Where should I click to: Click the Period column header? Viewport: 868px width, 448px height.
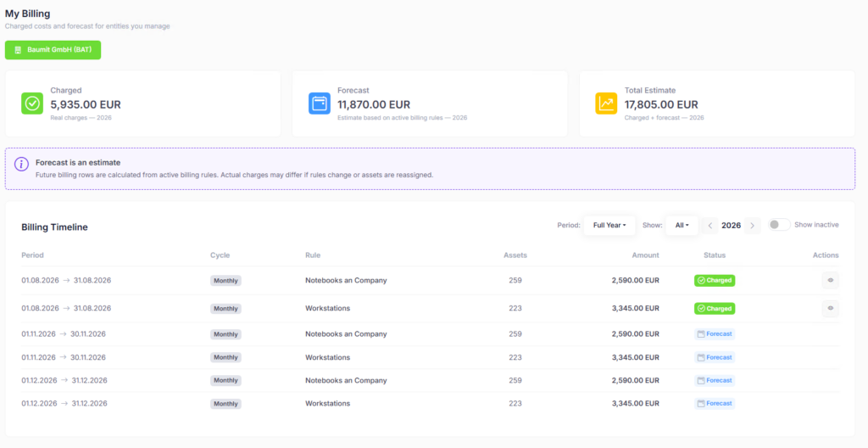pyautogui.click(x=33, y=255)
